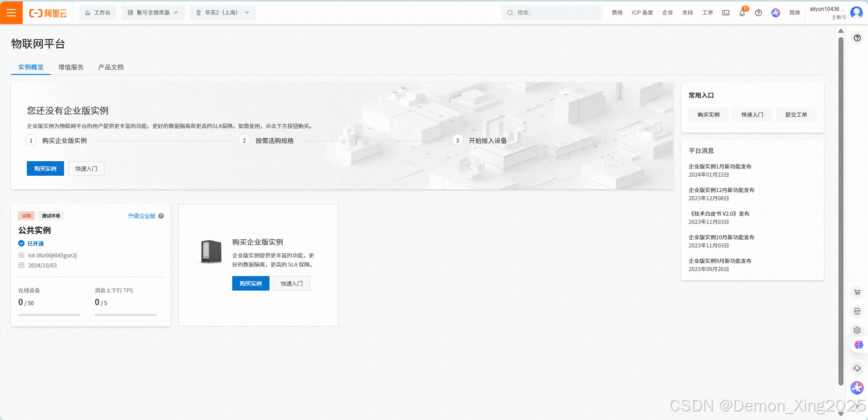Click the page help icon at top right

pos(857,38)
